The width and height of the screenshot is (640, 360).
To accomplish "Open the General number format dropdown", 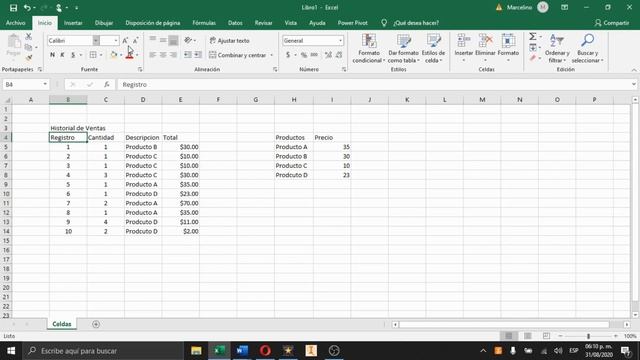I will click(x=340, y=40).
